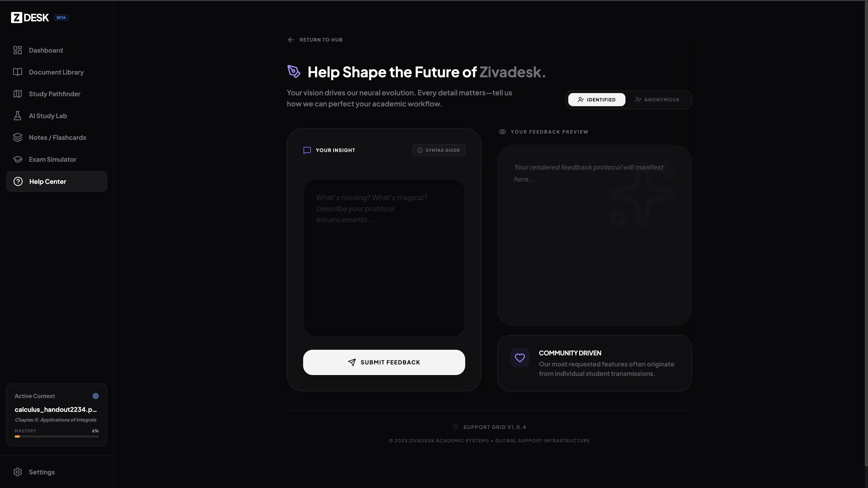
Task: Click the Notes / Flashcards layers icon
Action: pos(18,137)
